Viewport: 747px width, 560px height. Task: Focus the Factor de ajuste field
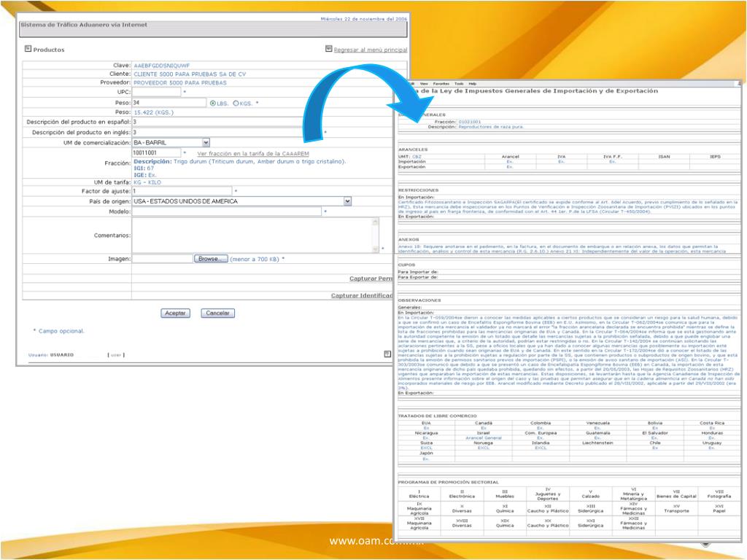(182, 191)
